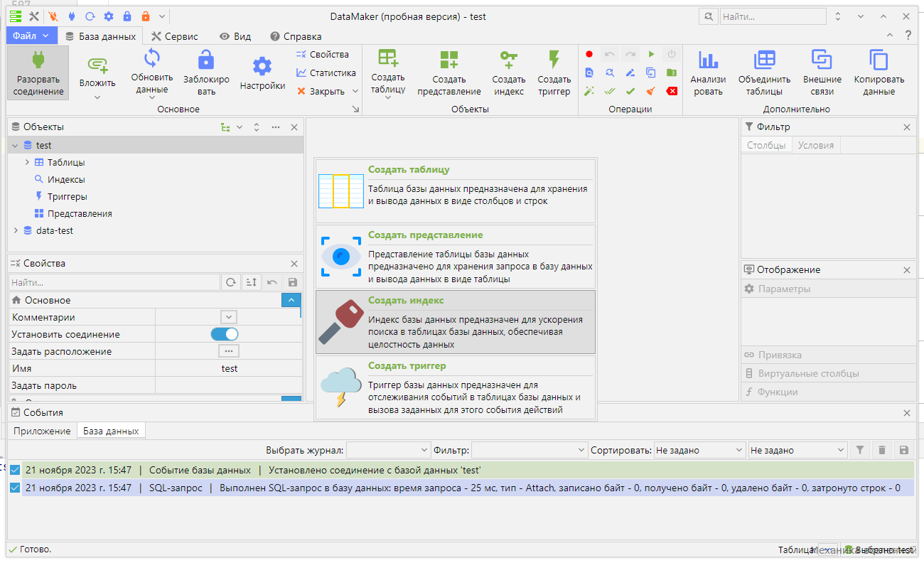Click the green tree-view icon in Объекты header
Viewport: 924px width, 563px height.
click(225, 127)
